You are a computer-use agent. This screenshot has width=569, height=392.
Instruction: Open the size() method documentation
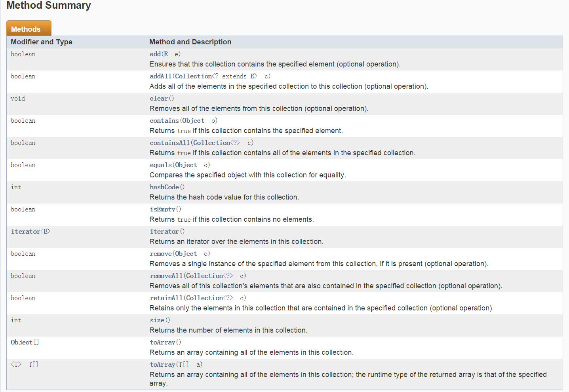pyautogui.click(x=157, y=320)
